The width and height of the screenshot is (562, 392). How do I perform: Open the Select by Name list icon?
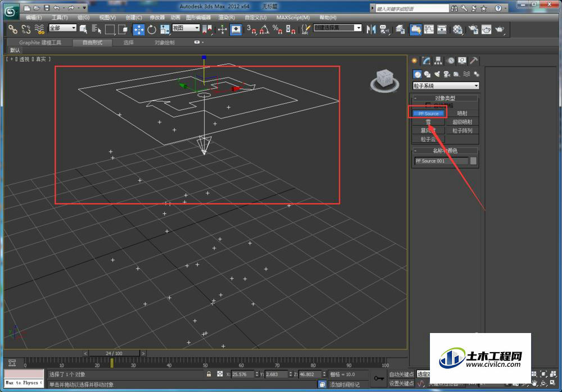point(97,29)
